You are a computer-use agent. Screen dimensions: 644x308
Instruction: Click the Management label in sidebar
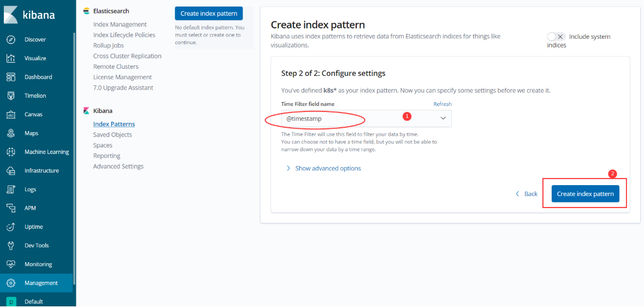click(41, 283)
